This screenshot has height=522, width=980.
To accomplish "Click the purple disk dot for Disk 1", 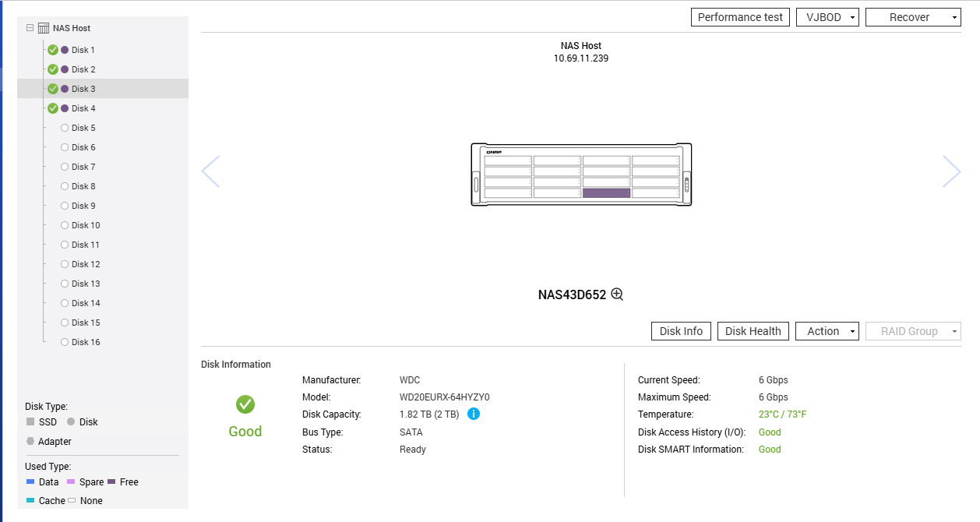I will 65,50.
